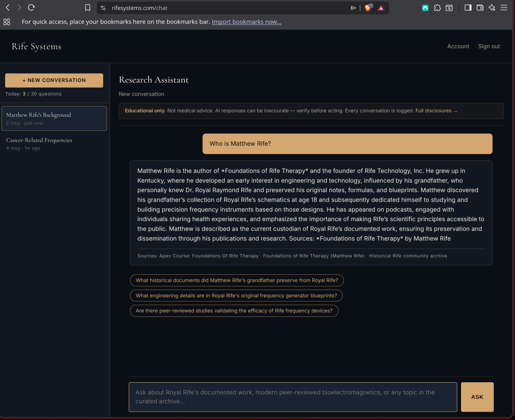Click Import bookmarks now link
Viewport: 515px width, 420px height.
[247, 22]
